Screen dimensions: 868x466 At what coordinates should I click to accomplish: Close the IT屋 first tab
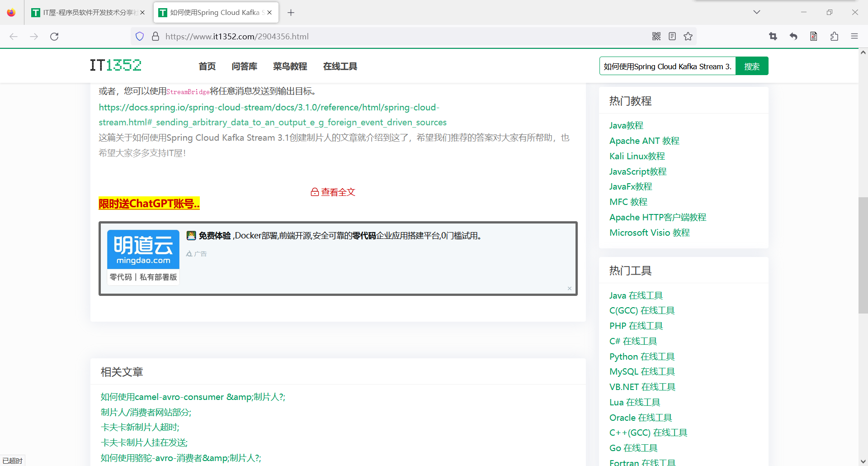coord(142,13)
